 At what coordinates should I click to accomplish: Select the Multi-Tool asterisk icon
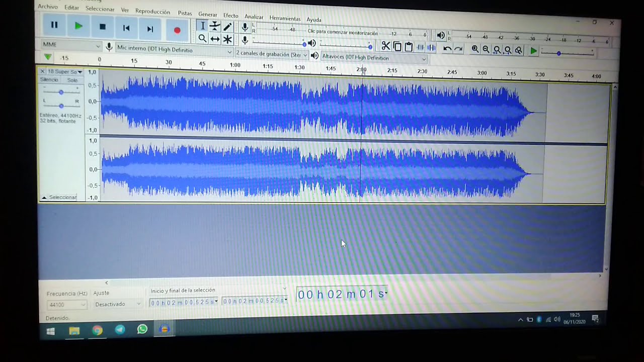tap(227, 39)
